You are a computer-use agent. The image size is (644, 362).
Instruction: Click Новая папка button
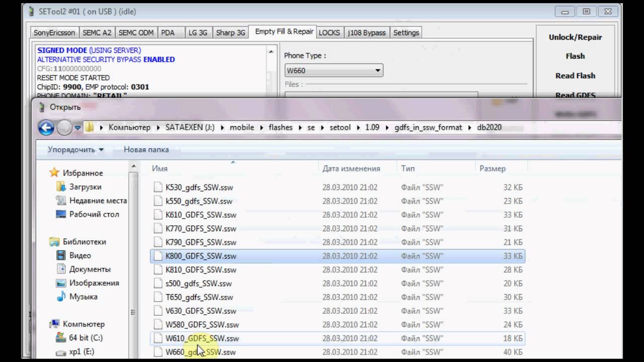pyautogui.click(x=146, y=149)
